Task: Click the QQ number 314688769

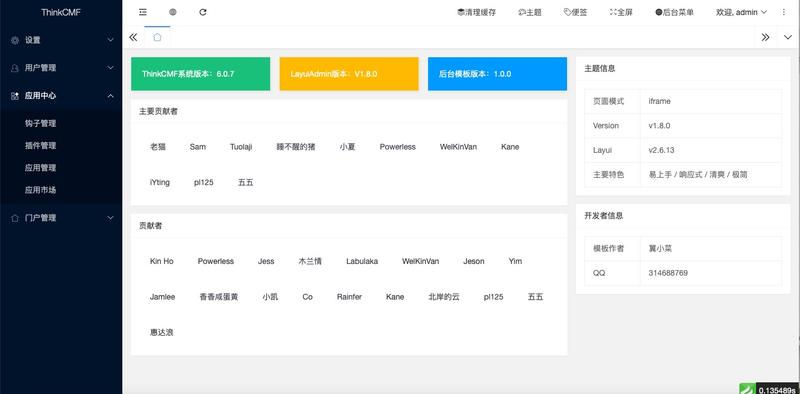Action: 668,273
